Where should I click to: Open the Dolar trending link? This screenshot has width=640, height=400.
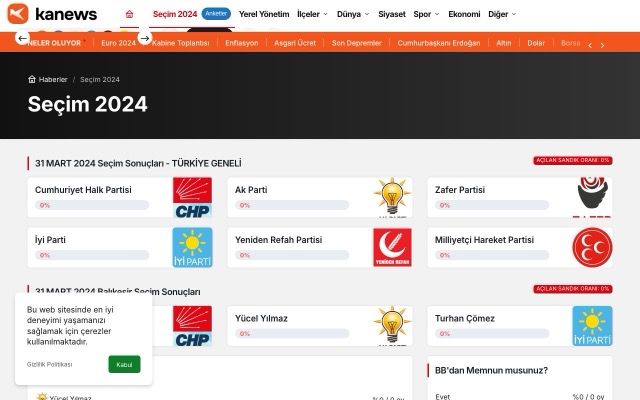coord(536,43)
